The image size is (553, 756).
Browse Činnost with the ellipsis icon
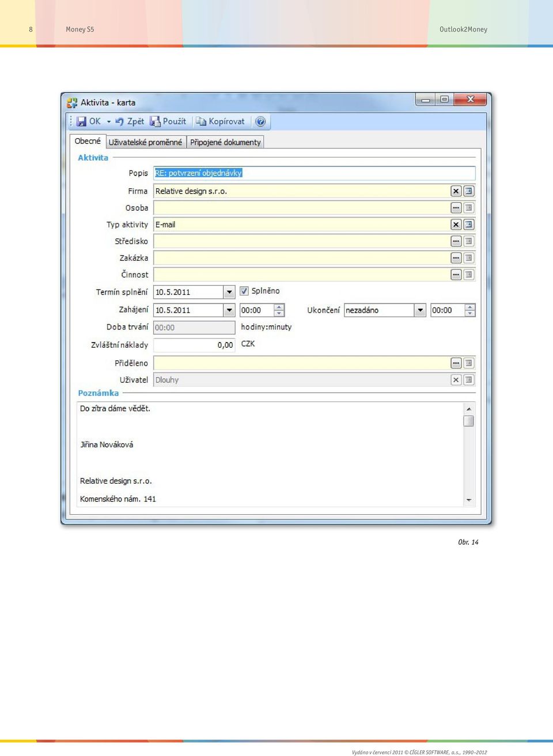pos(456,275)
